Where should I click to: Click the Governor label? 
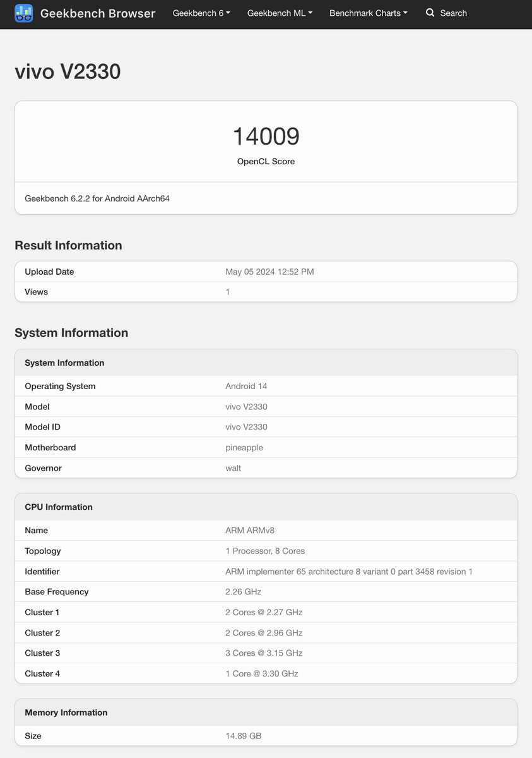pos(43,468)
